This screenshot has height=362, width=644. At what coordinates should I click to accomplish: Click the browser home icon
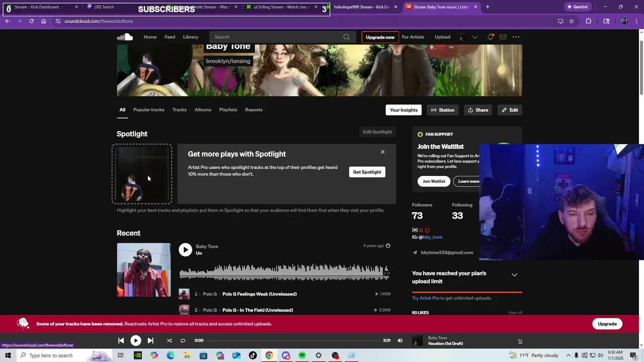(x=43, y=21)
